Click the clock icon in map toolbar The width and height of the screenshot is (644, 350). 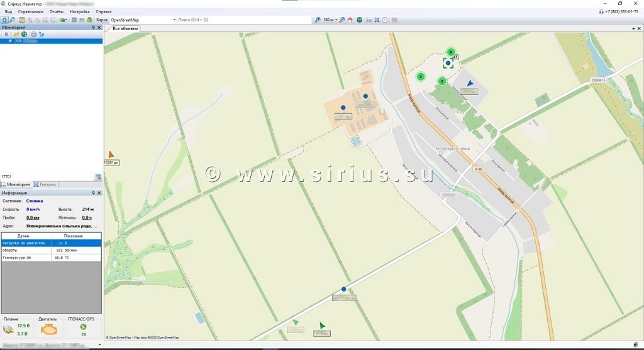click(384, 20)
